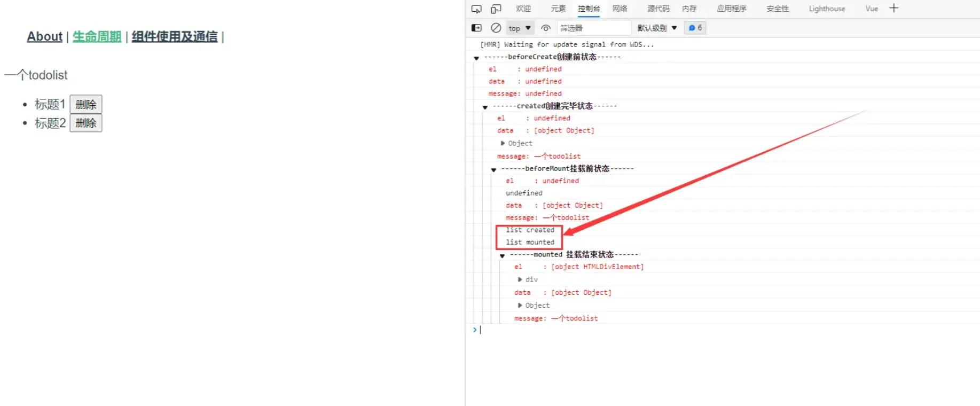Image resolution: width=980 pixels, height=406 pixels.
Task: Delete 标题2 with its 删除 button
Action: [86, 123]
